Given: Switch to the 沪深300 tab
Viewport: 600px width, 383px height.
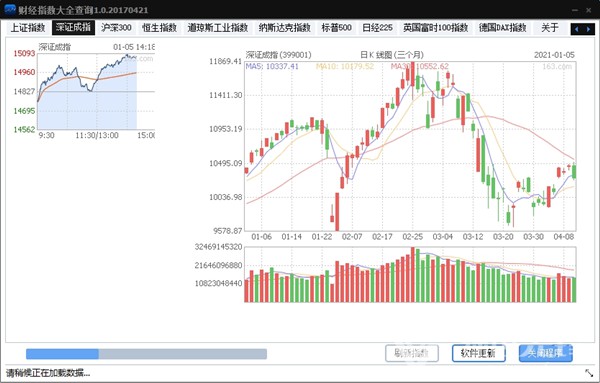Looking at the screenshot, I should (116, 28).
